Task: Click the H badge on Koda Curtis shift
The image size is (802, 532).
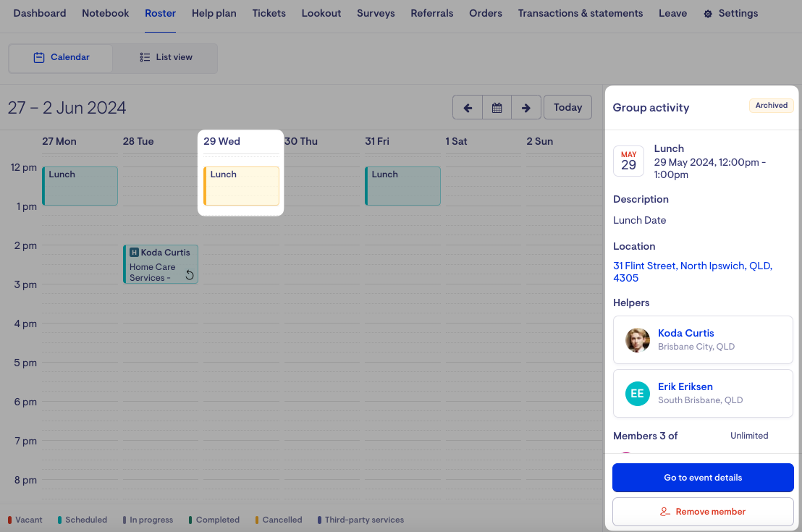Action: [x=134, y=253]
